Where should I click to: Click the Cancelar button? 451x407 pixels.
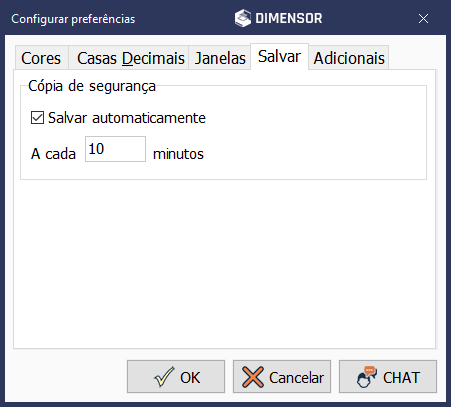[282, 377]
